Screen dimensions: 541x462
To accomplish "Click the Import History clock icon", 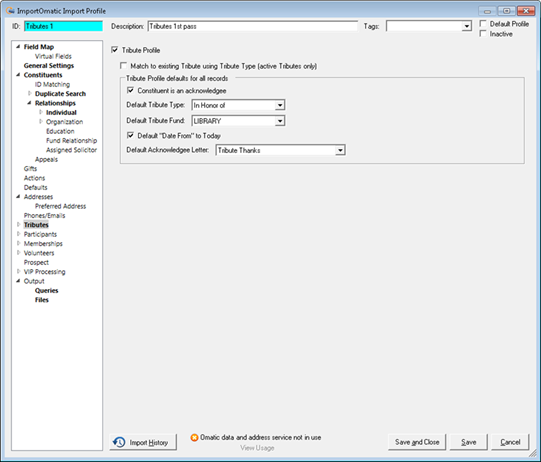I will 119,442.
